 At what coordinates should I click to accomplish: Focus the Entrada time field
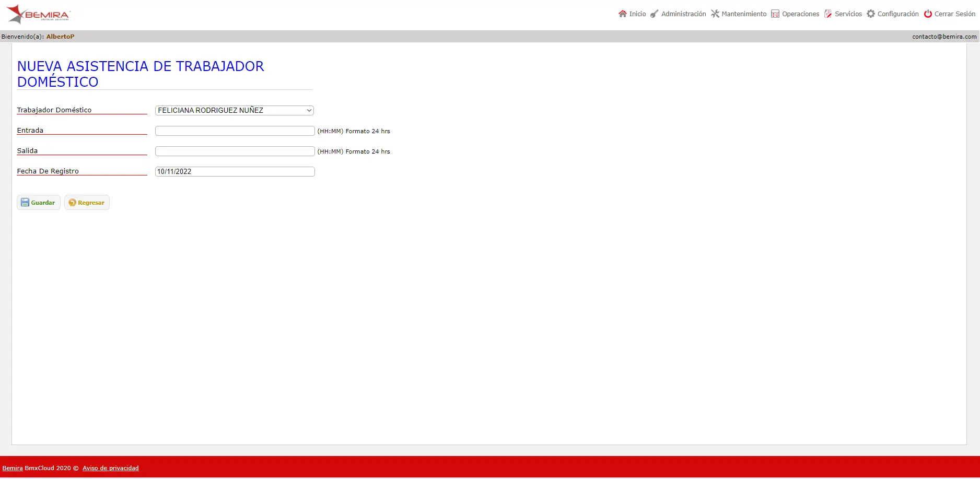(235, 131)
